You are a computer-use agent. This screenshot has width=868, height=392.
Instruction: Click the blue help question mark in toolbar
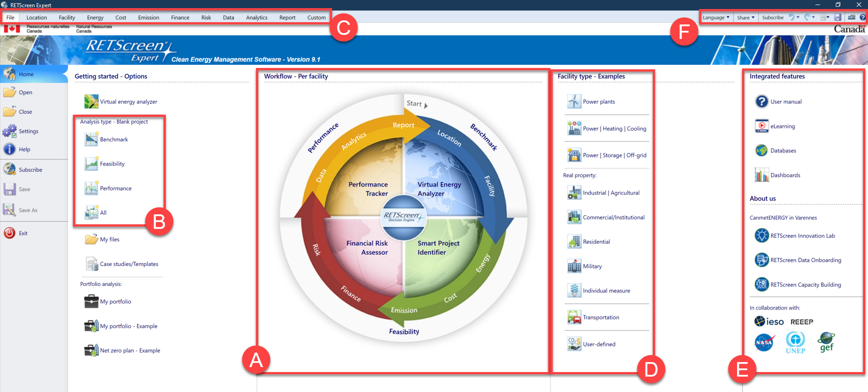[863, 17]
